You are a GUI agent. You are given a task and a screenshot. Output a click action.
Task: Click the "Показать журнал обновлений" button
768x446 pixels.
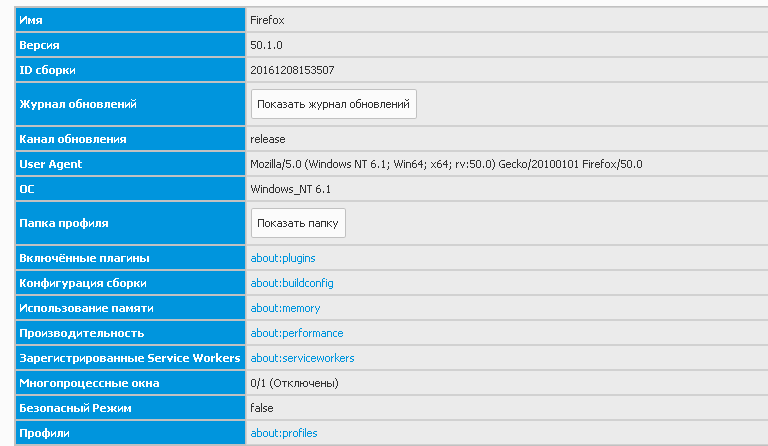[x=334, y=104]
